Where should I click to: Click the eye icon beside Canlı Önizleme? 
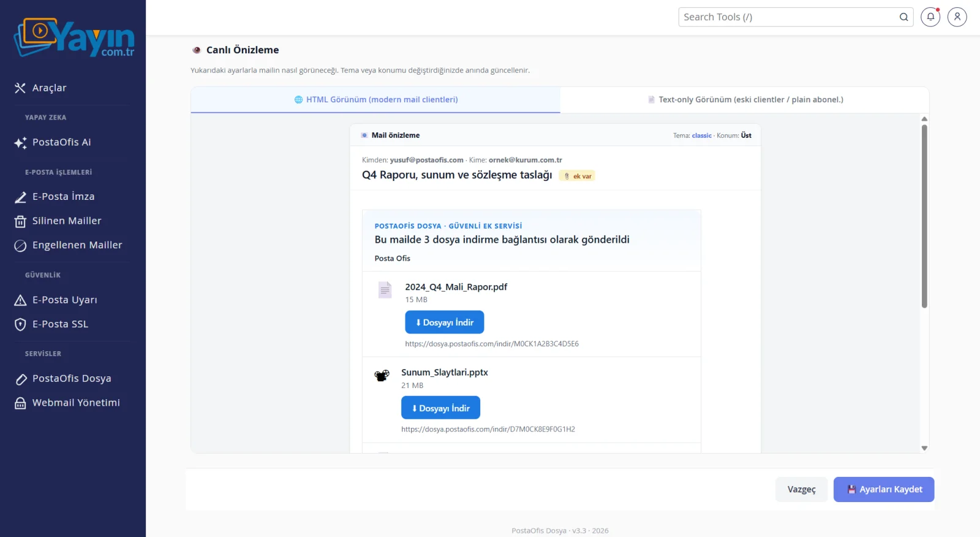(197, 50)
